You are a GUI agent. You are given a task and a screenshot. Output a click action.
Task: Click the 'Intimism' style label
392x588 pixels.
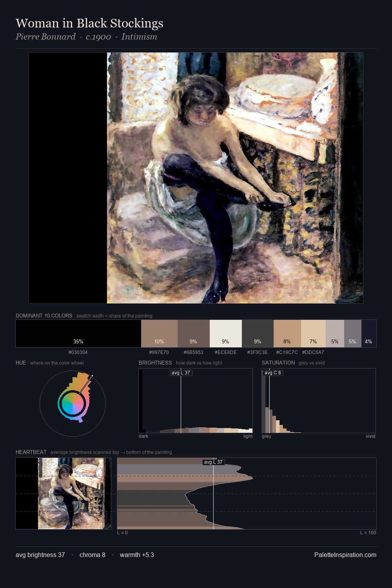point(139,37)
